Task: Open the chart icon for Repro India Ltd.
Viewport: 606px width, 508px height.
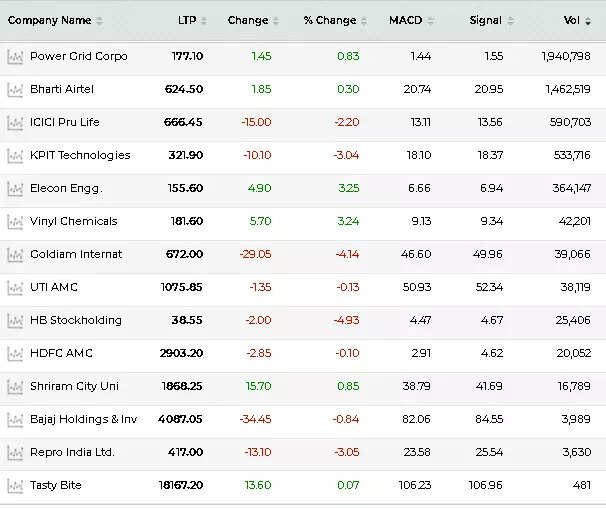Action: 15,453
